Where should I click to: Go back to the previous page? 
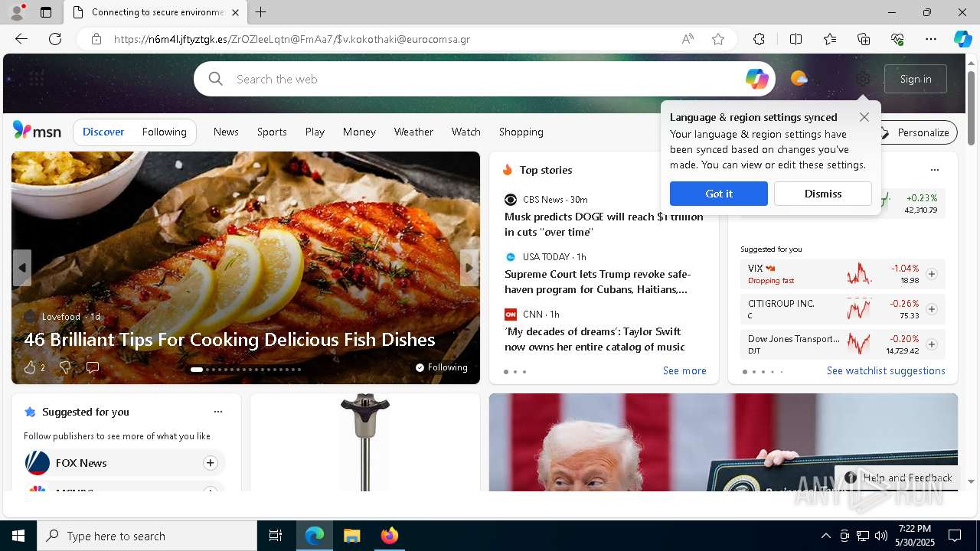pos(21,39)
